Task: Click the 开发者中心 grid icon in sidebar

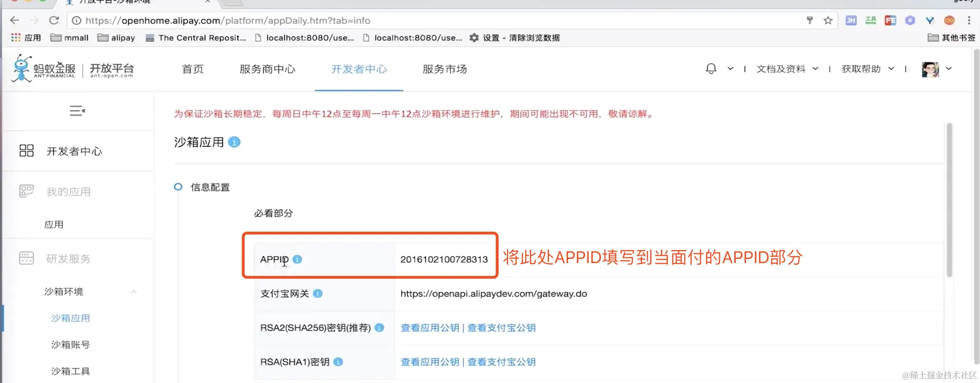Action: pyautogui.click(x=27, y=150)
